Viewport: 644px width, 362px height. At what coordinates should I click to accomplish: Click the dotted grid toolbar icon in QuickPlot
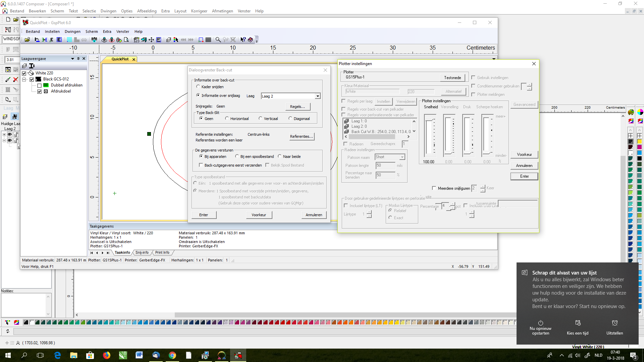(x=69, y=40)
